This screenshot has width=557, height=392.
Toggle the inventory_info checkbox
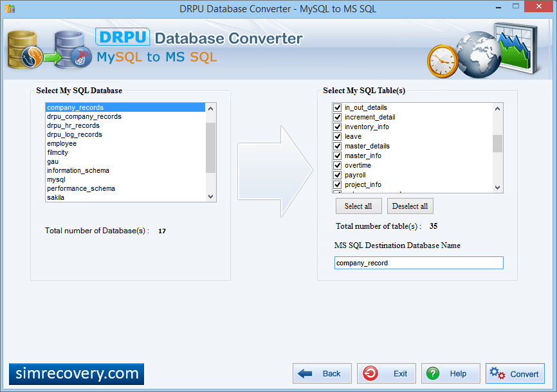(338, 127)
